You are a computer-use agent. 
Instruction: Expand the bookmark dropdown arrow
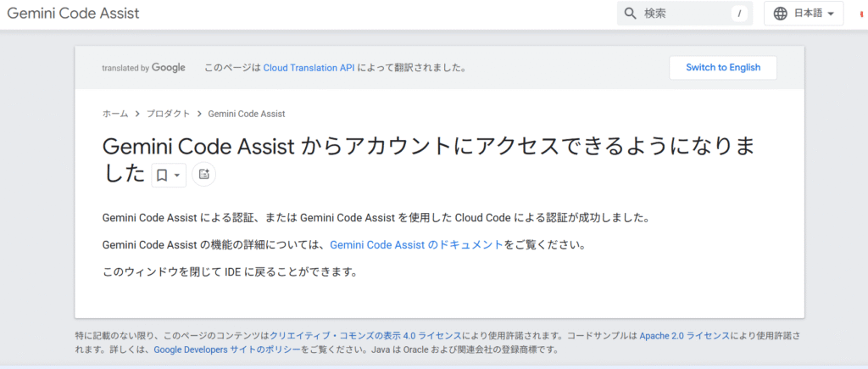pyautogui.click(x=176, y=175)
